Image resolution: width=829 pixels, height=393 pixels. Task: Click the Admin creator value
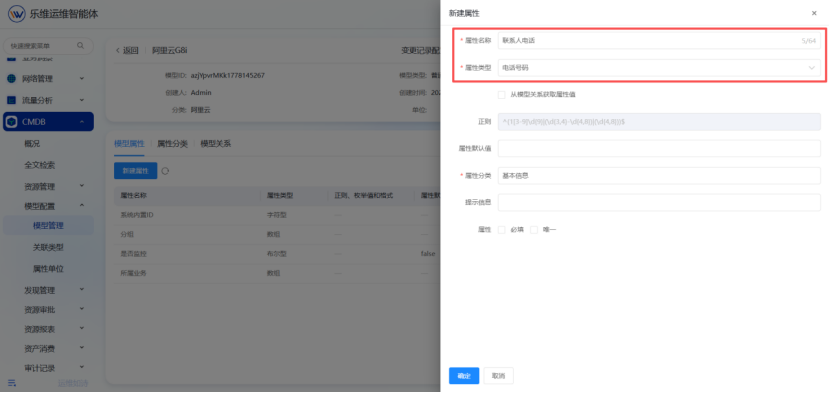pos(201,93)
